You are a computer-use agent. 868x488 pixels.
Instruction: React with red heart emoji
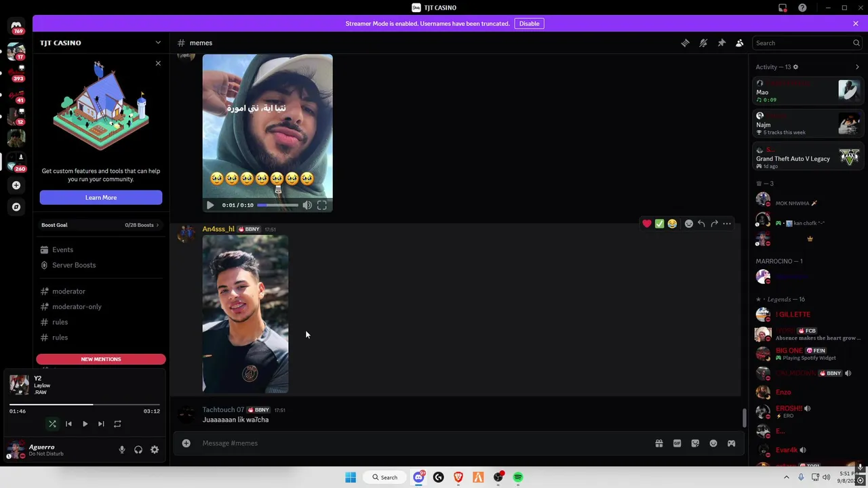coord(647,224)
